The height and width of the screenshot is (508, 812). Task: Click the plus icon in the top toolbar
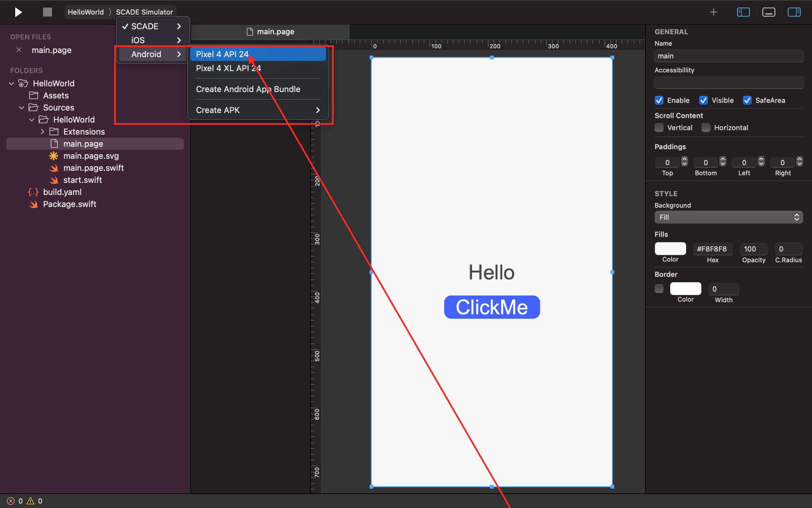[x=713, y=12]
